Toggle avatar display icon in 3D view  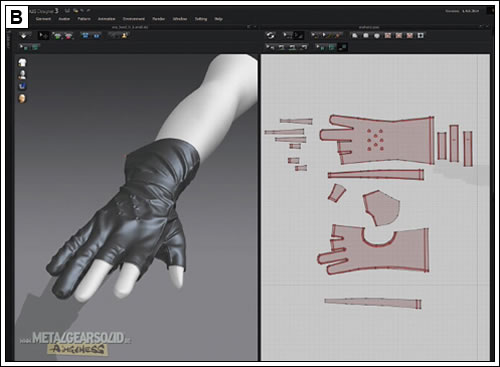click(x=22, y=75)
